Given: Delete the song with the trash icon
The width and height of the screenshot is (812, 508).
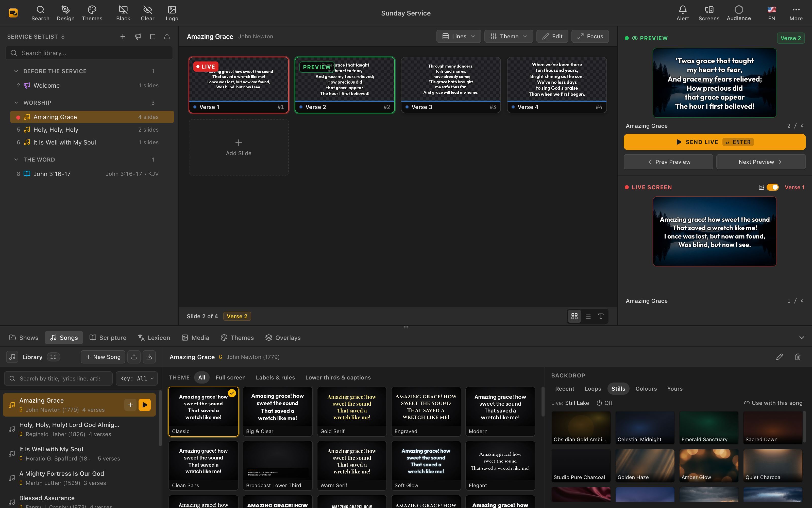Looking at the screenshot, I should tap(798, 357).
